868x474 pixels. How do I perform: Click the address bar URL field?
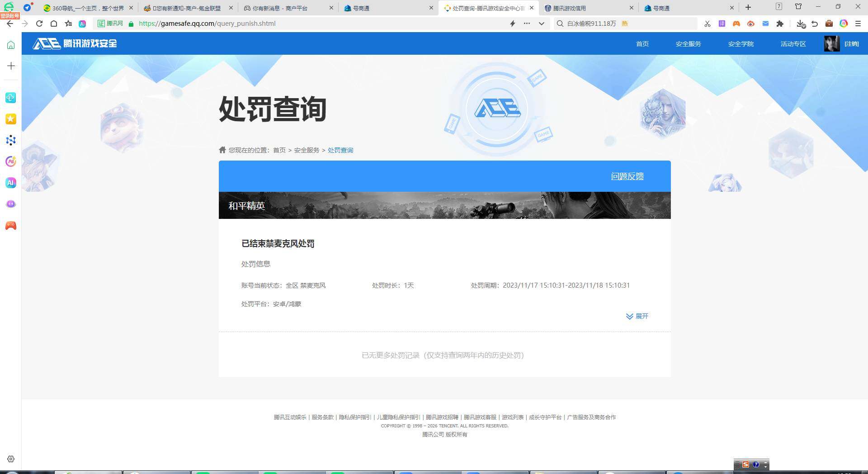tap(321, 24)
